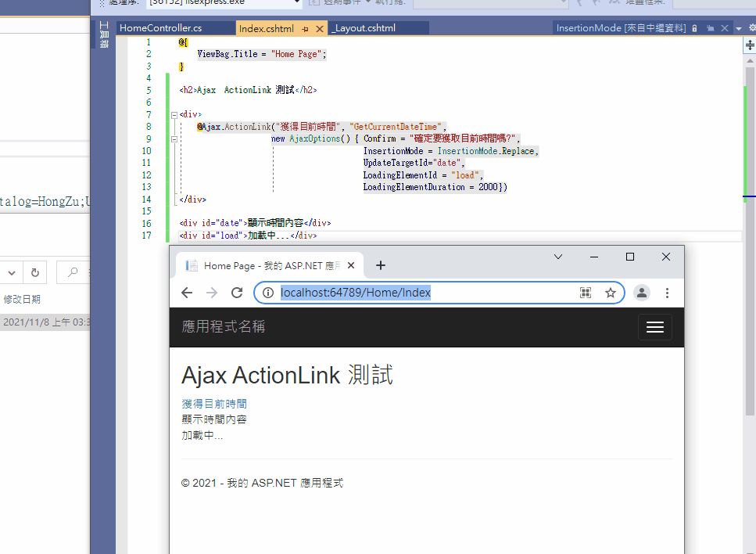Open the hamburger menu on the webpage navbar

(x=654, y=326)
